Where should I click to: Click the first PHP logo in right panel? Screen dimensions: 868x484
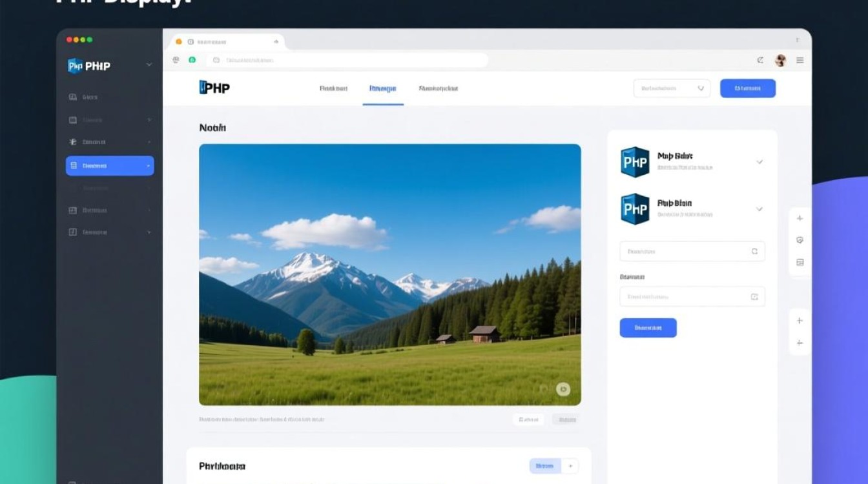coord(635,162)
